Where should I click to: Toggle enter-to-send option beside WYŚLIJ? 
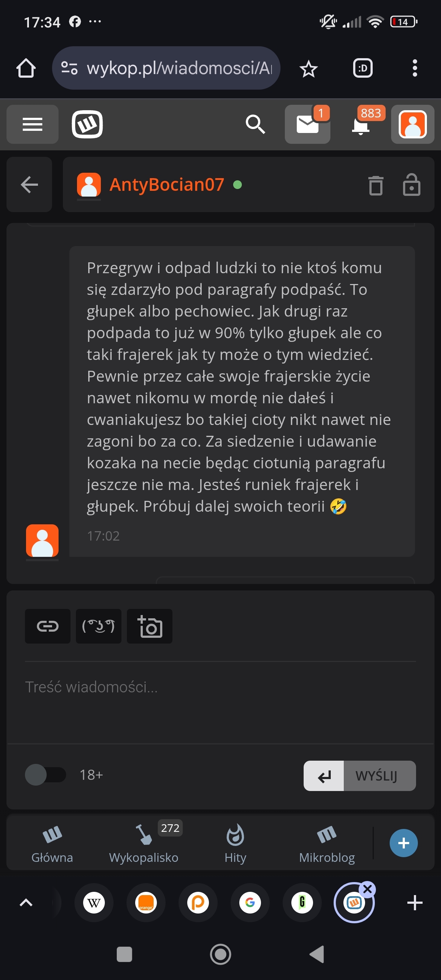click(x=324, y=775)
